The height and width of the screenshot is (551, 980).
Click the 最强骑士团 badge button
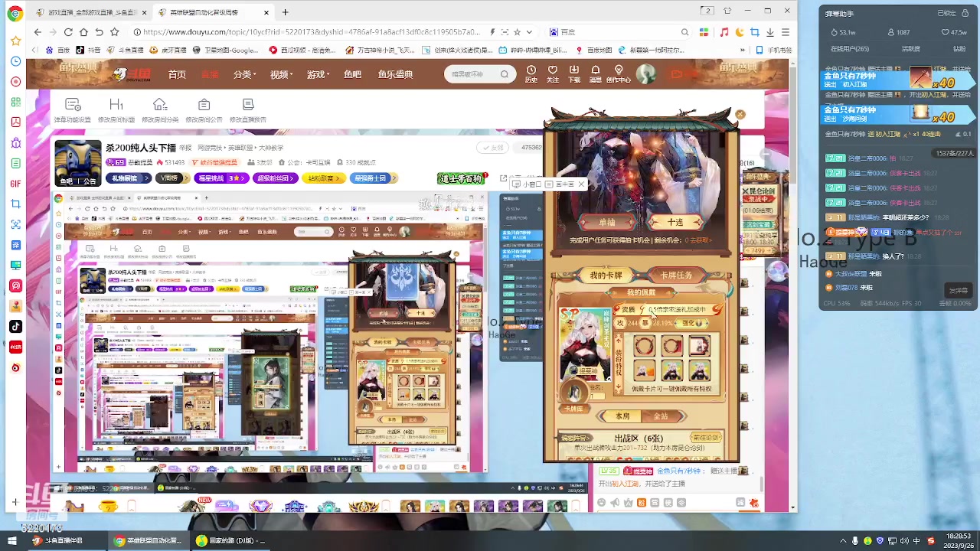pos(374,178)
